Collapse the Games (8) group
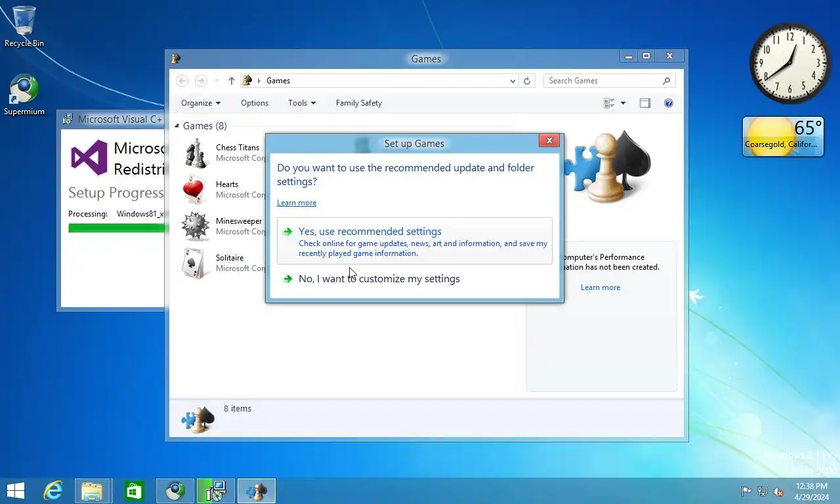This screenshot has height=504, width=840. pyautogui.click(x=177, y=126)
